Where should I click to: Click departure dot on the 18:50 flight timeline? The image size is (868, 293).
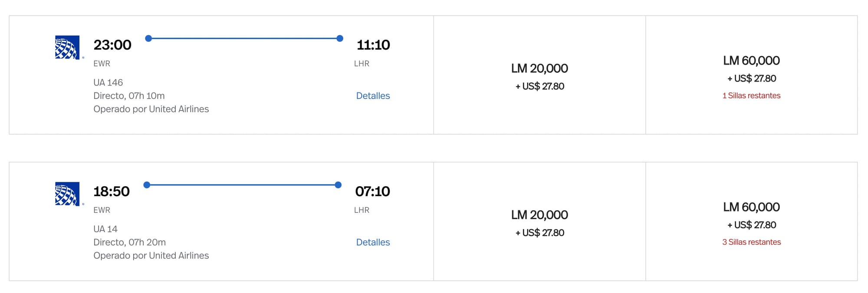pyautogui.click(x=147, y=185)
